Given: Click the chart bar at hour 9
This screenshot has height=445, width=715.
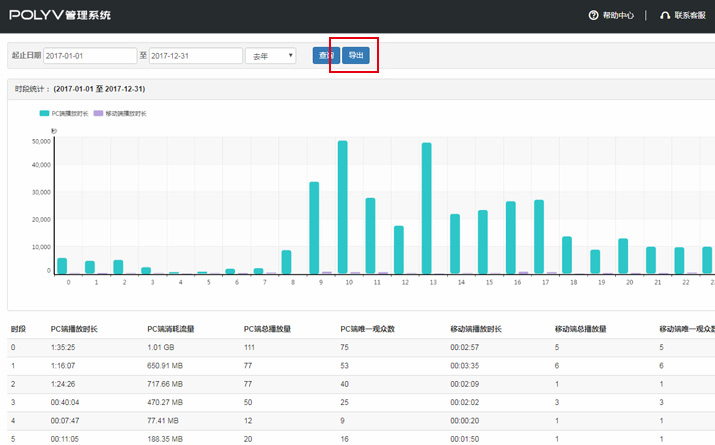Looking at the screenshot, I should (314, 228).
